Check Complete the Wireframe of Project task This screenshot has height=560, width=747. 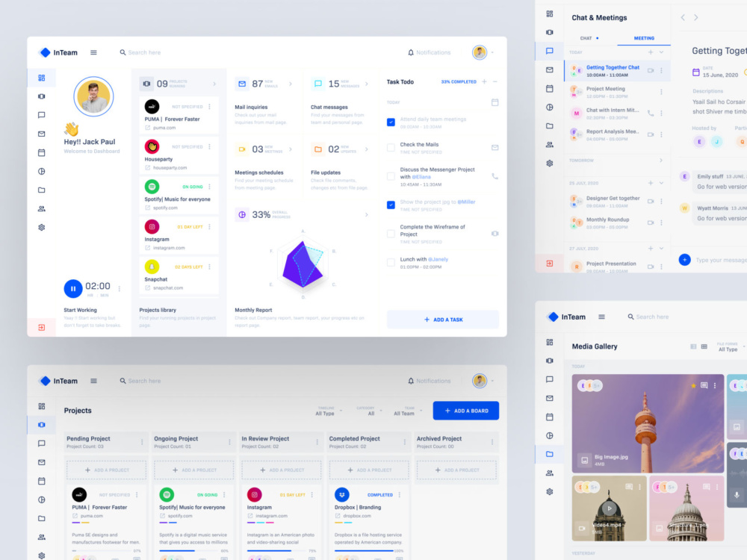(391, 234)
